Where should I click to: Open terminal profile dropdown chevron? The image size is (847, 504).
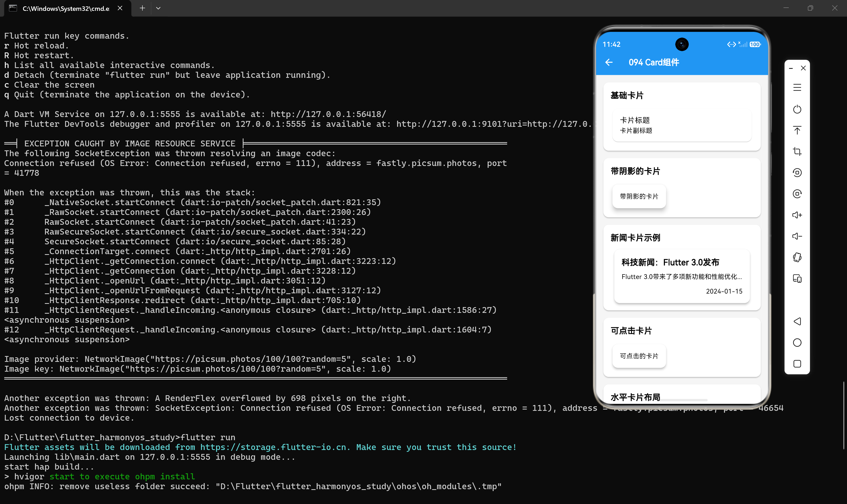158,8
